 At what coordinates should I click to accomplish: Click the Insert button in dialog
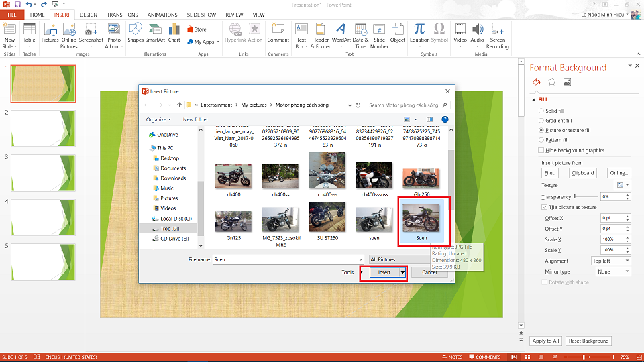click(x=384, y=273)
